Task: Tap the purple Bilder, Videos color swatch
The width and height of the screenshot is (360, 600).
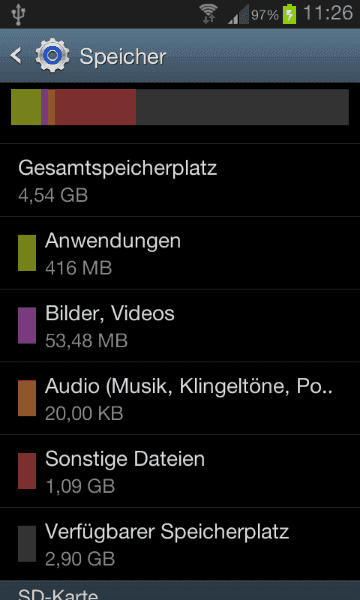Action: tap(27, 326)
